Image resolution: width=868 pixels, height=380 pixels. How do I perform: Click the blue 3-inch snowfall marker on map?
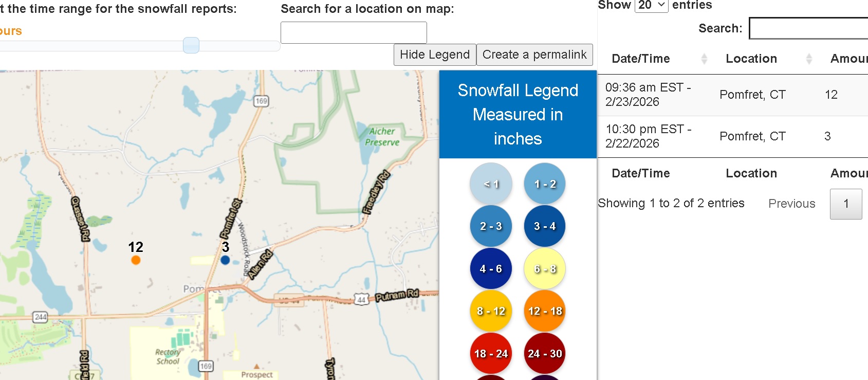(x=225, y=260)
